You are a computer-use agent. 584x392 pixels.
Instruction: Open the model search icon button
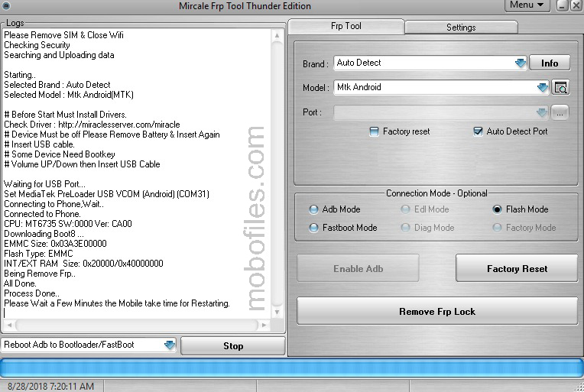[560, 87]
